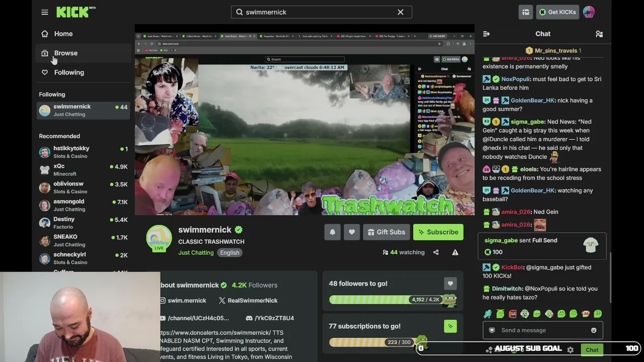
Task: Follow the channel with heart button
Action: tap(352, 232)
